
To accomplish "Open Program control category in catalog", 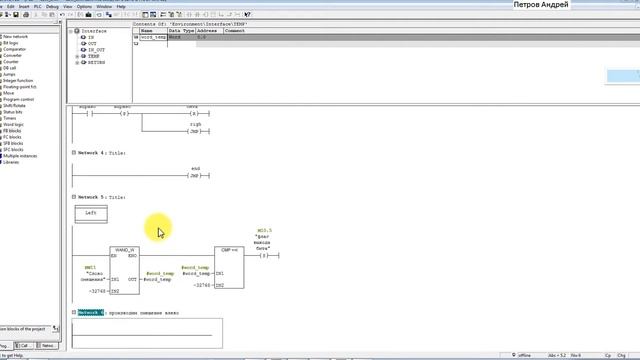I will coord(19,100).
